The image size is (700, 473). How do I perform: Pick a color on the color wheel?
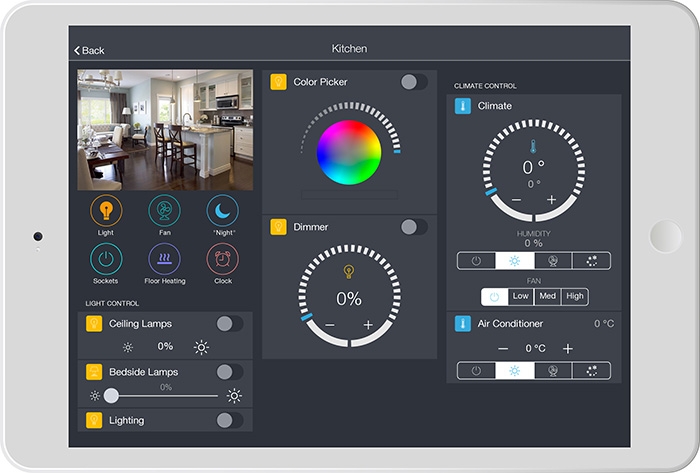pos(349,152)
